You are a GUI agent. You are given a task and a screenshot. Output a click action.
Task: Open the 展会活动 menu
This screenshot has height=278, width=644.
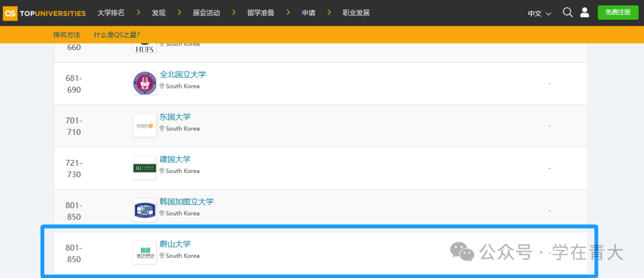(206, 13)
